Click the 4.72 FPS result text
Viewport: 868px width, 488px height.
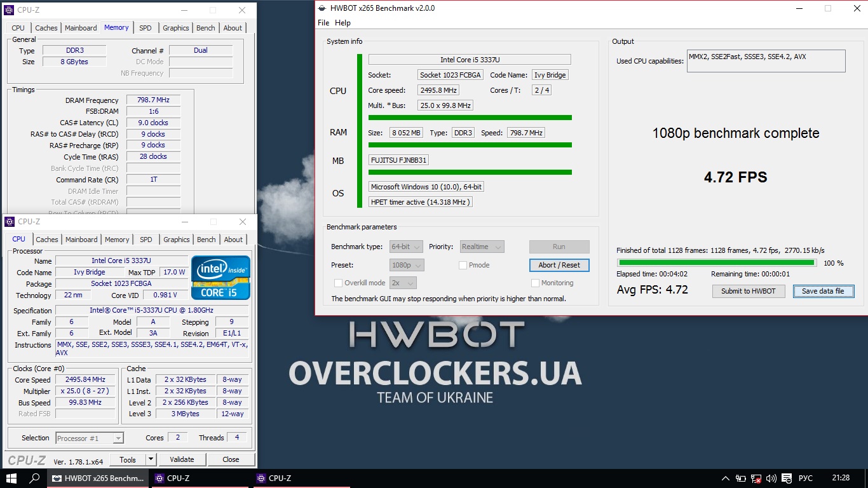coord(736,177)
